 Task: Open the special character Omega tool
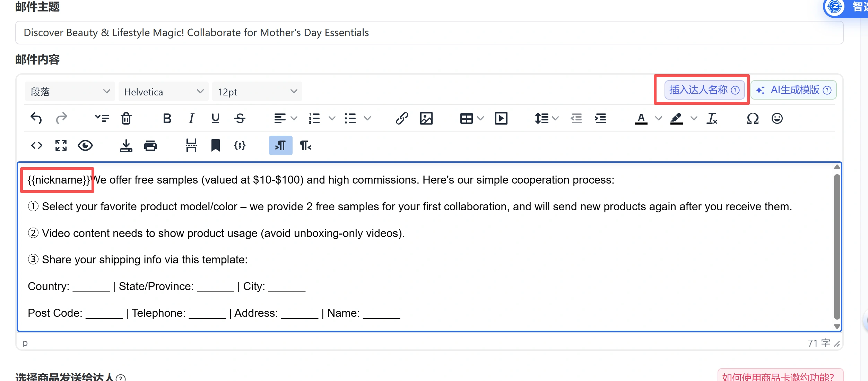753,118
